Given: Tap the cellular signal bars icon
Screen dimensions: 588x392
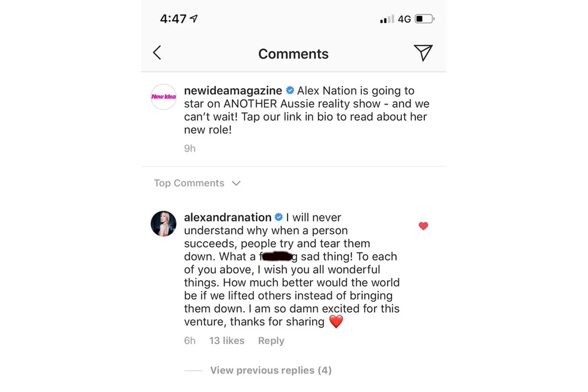Looking at the screenshot, I should [387, 20].
